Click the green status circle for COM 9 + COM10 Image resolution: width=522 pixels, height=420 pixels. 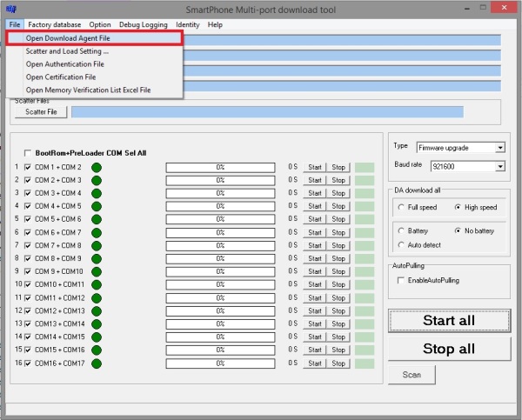coord(97,271)
